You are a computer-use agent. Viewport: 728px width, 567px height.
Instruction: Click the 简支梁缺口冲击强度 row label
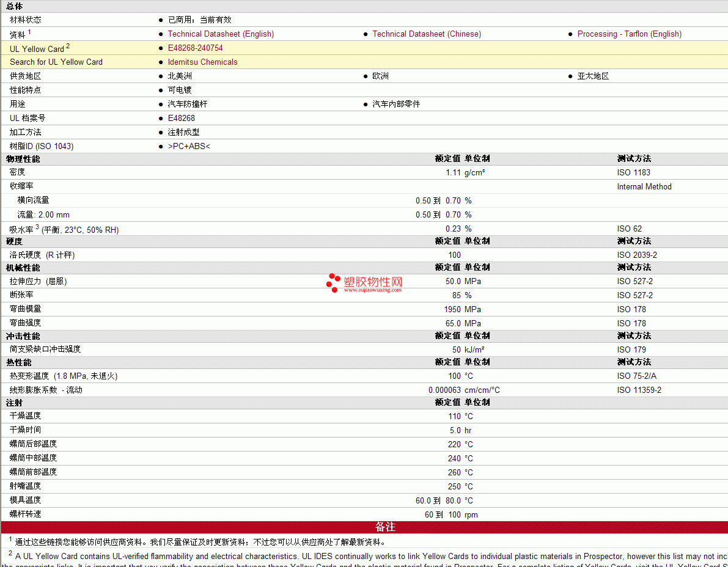(x=45, y=349)
